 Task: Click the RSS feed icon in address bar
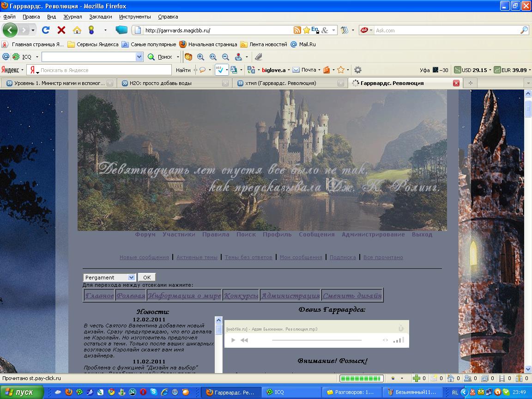tap(297, 30)
